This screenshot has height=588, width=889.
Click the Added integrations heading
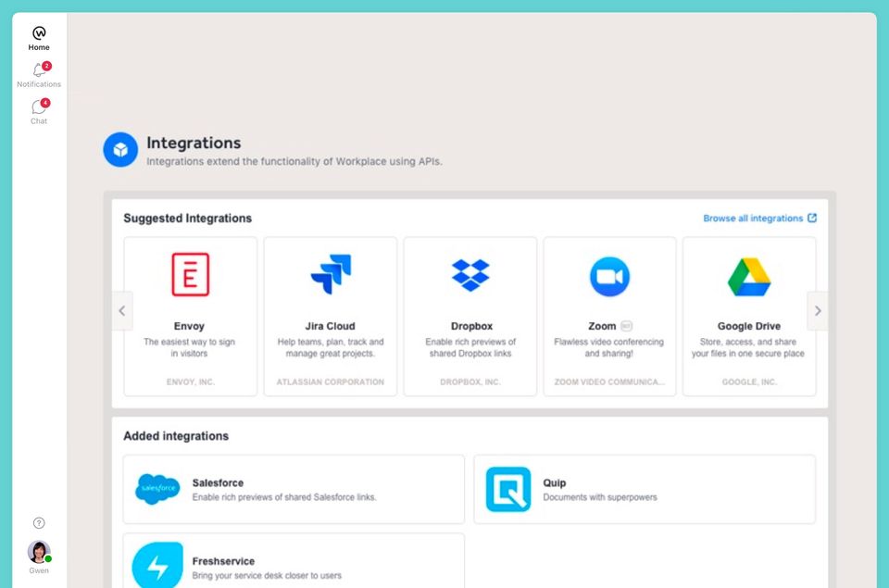pos(176,436)
